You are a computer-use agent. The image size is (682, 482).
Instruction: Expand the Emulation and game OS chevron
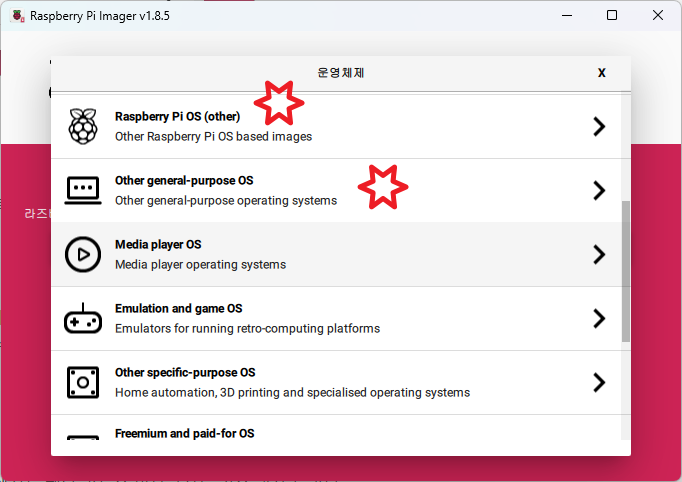click(x=599, y=318)
